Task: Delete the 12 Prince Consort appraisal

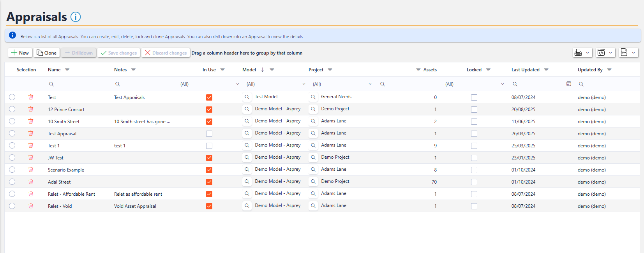Action: coord(31,109)
